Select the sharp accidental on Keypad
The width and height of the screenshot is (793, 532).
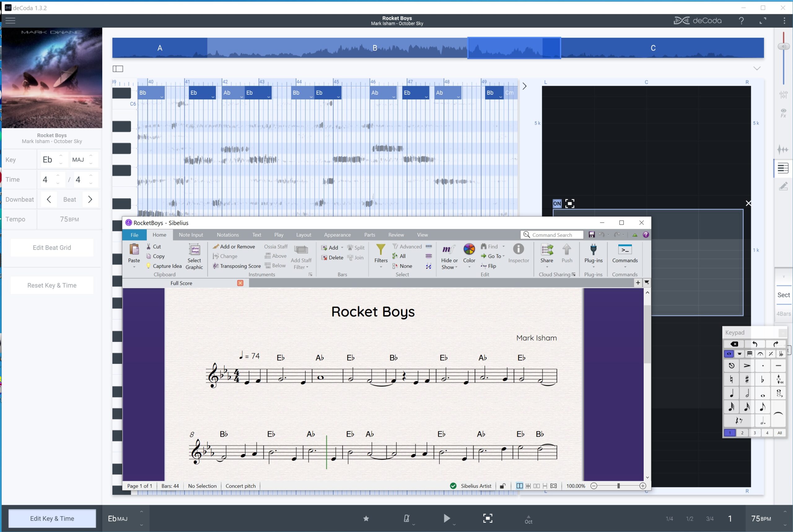[x=747, y=379]
